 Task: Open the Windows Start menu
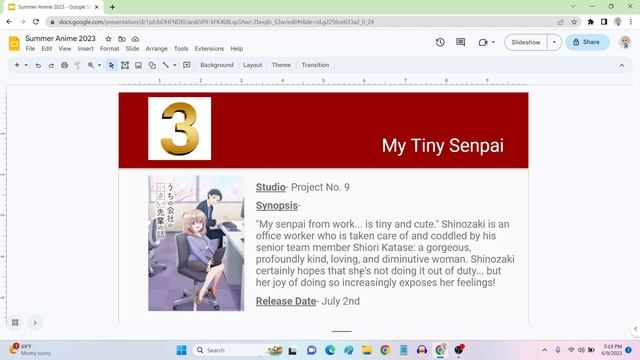pyautogui.click(x=182, y=350)
